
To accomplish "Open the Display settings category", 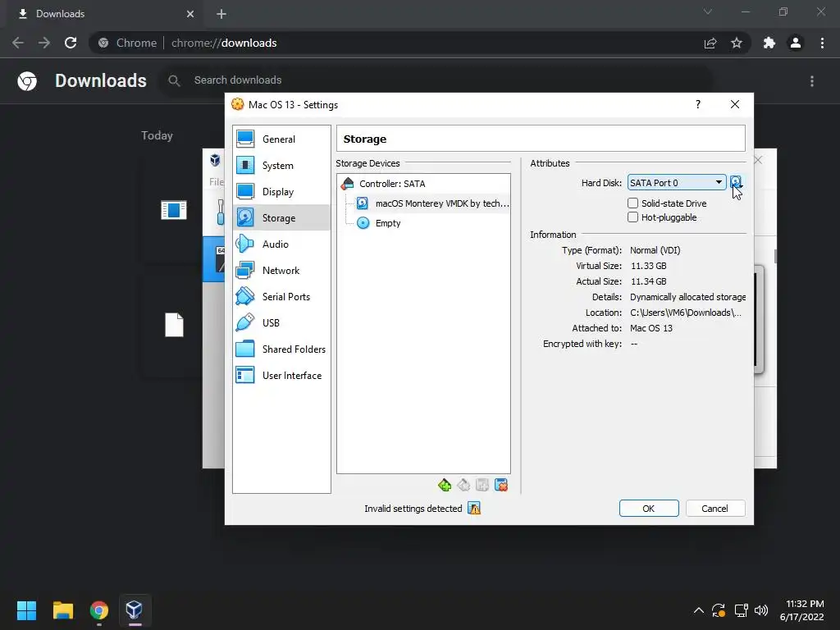I will pos(281,192).
